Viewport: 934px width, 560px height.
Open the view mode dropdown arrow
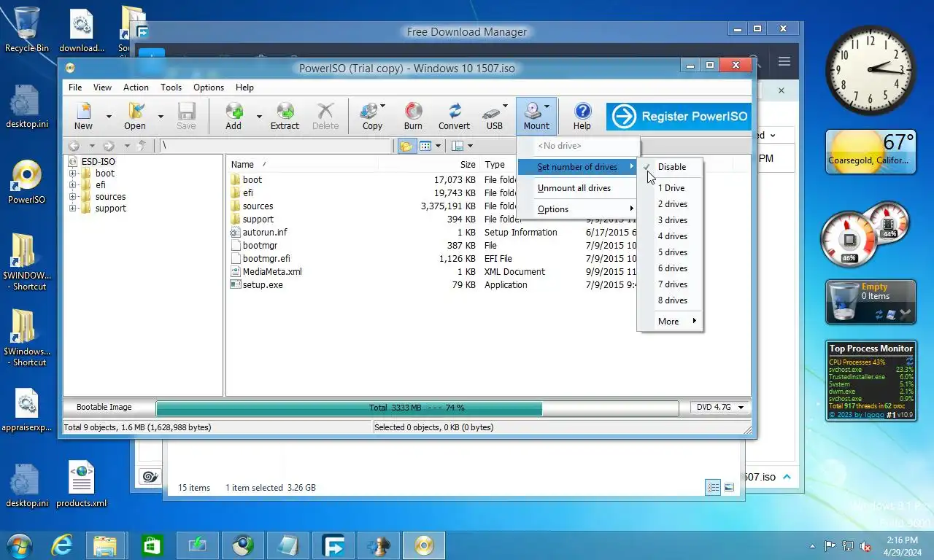click(438, 146)
